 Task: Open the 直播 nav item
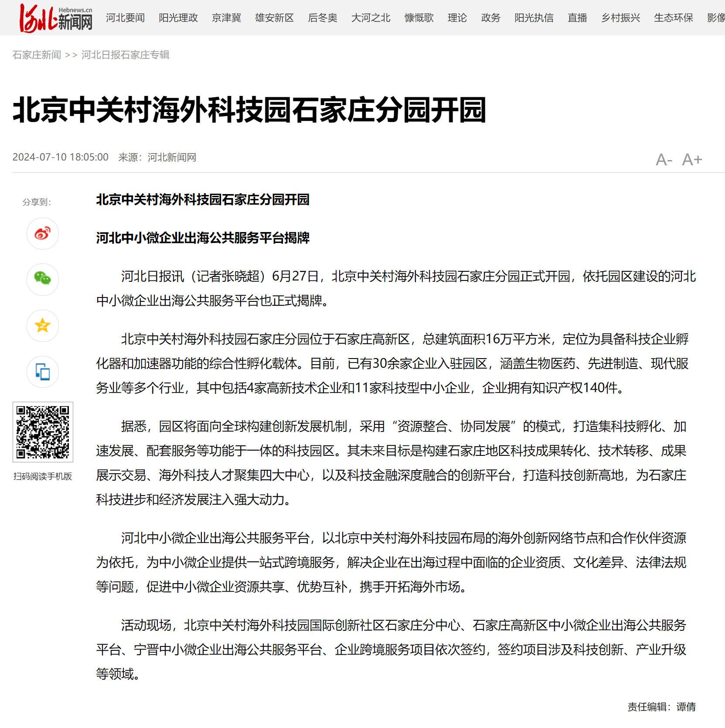pyautogui.click(x=578, y=18)
